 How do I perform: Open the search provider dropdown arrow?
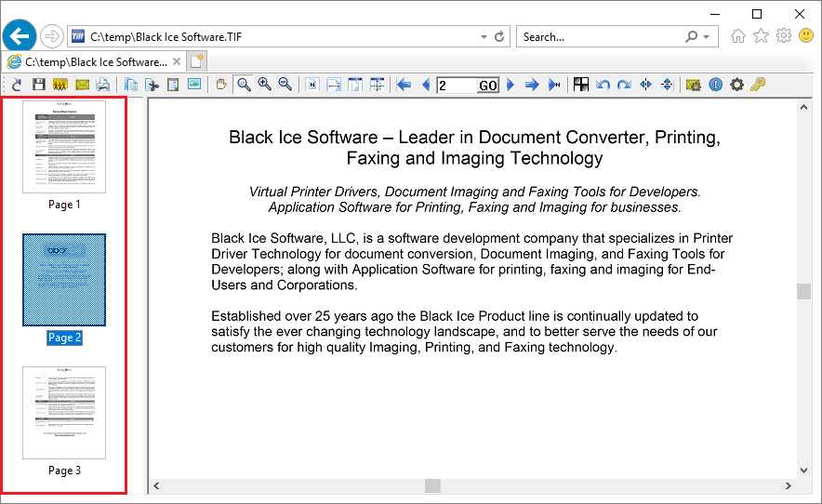pos(707,36)
